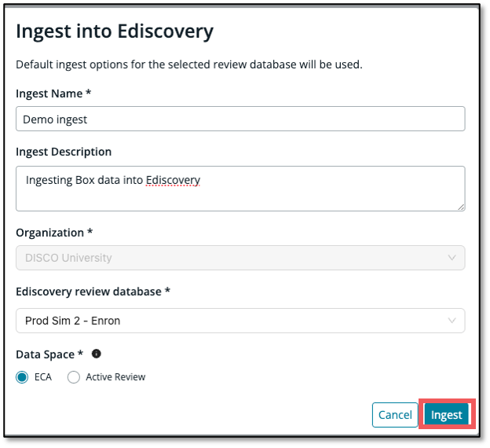Click the 'Ingest Description' field label
Viewport: 490px width, 448px height.
click(64, 152)
